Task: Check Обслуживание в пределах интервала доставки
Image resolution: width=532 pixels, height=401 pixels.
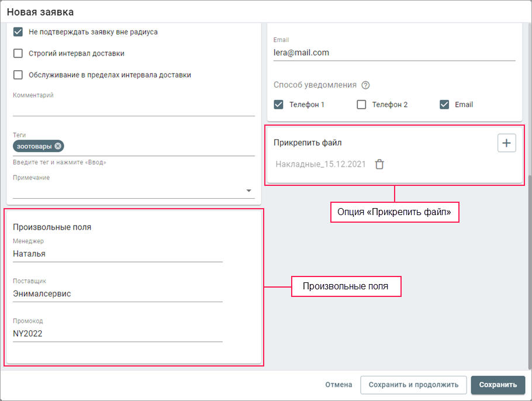Action: pos(18,75)
